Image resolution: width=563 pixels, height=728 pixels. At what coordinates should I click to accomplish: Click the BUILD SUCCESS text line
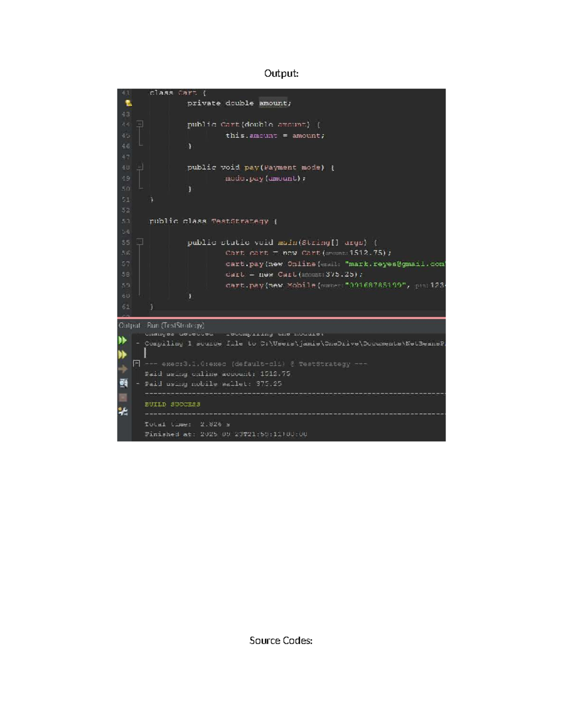(173, 404)
